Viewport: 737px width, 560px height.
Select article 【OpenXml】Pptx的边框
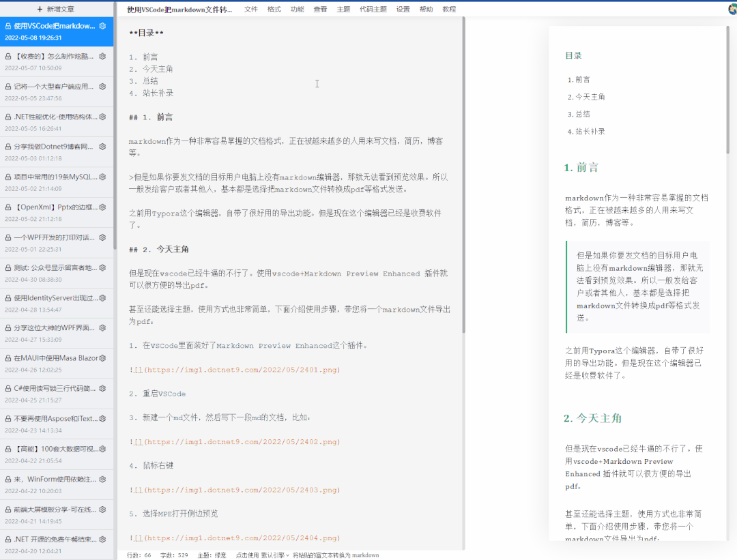57,213
